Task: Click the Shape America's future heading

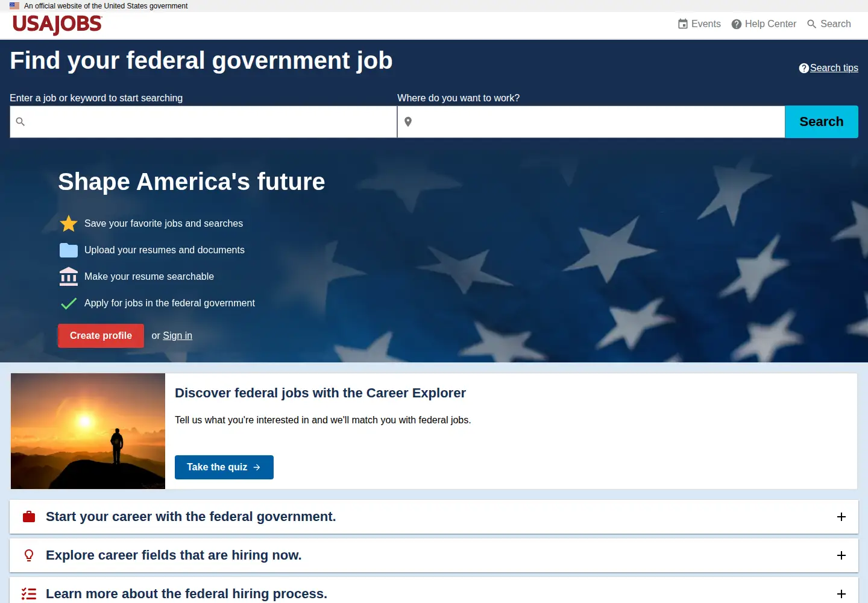Action: coord(192,182)
